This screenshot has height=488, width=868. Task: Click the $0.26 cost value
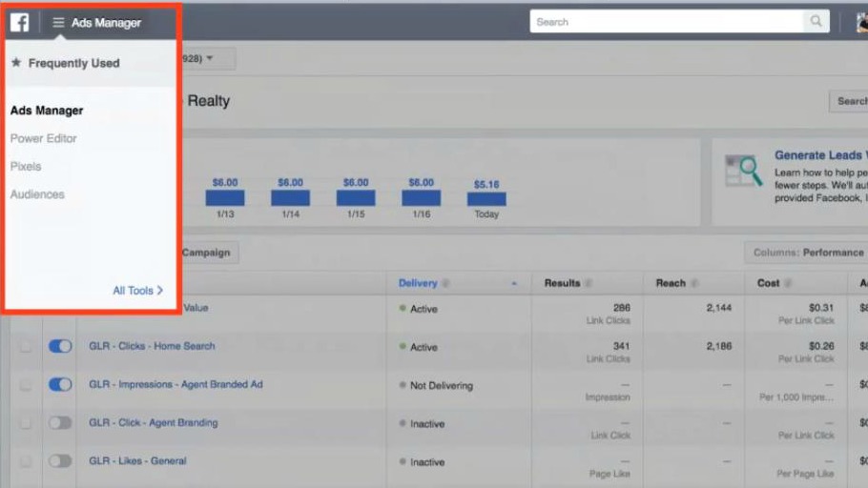click(x=821, y=346)
